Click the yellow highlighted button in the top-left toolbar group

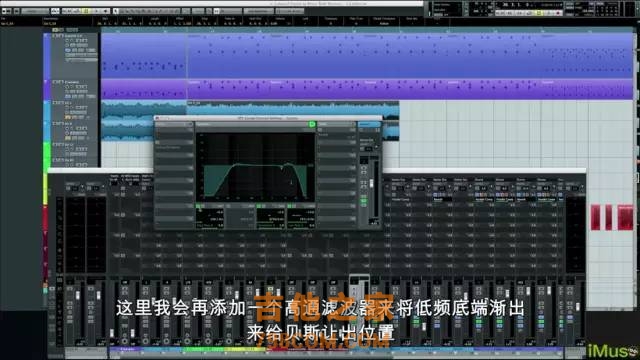coord(86,11)
